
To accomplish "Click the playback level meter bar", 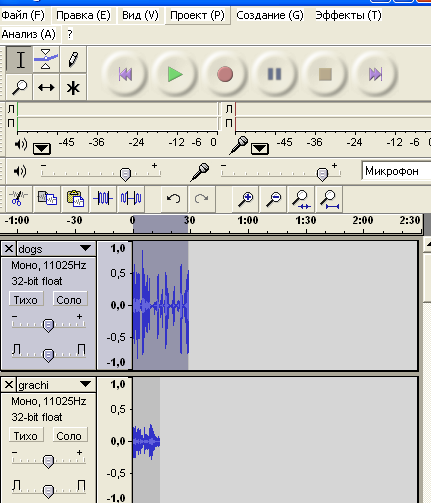I will pyautogui.click(x=117, y=116).
